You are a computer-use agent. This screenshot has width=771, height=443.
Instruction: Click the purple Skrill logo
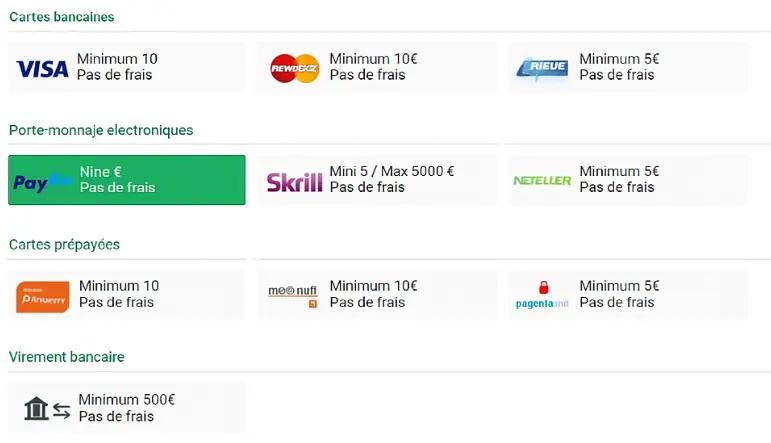294,182
